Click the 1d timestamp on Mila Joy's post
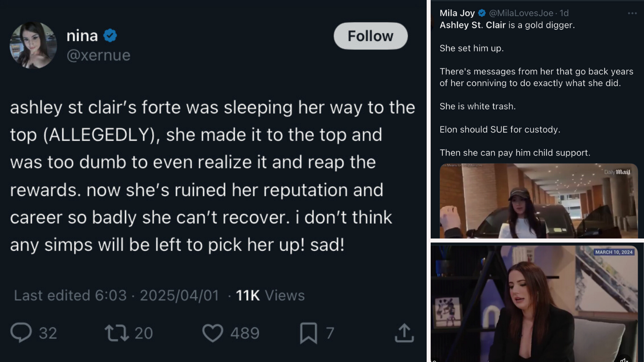This screenshot has height=362, width=644. [564, 13]
